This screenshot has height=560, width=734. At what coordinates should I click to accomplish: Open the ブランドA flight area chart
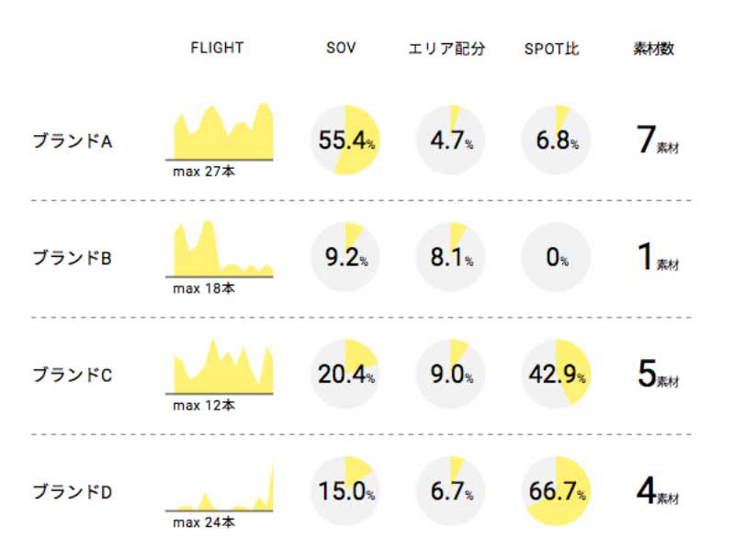point(224,133)
